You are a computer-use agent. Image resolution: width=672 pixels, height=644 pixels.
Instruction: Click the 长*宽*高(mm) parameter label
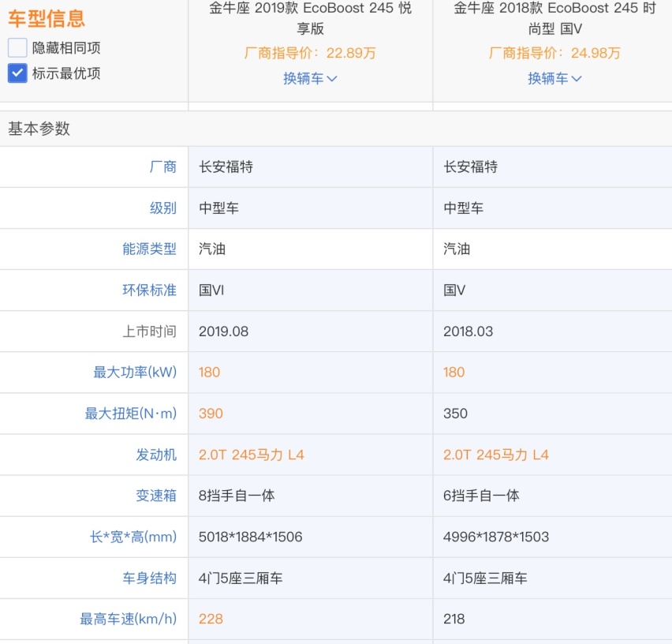click(x=133, y=537)
